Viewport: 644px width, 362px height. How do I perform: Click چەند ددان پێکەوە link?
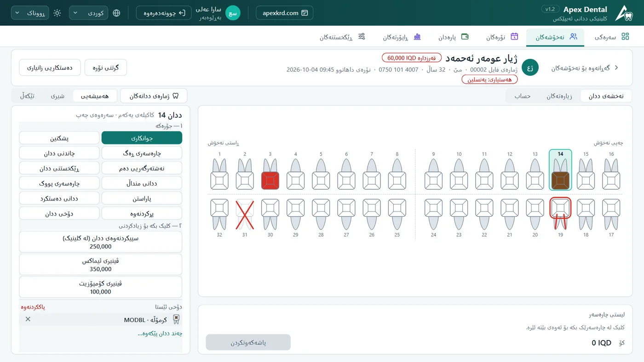pyautogui.click(x=160, y=334)
